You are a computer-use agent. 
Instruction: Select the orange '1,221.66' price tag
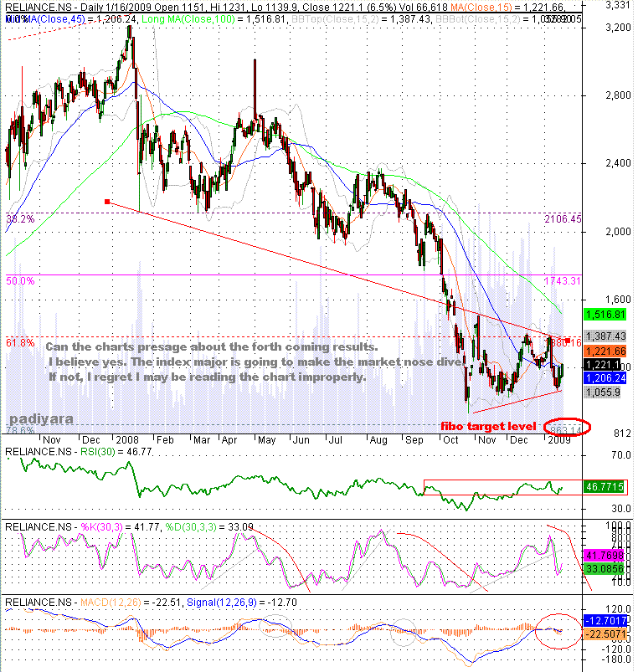[x=605, y=351]
